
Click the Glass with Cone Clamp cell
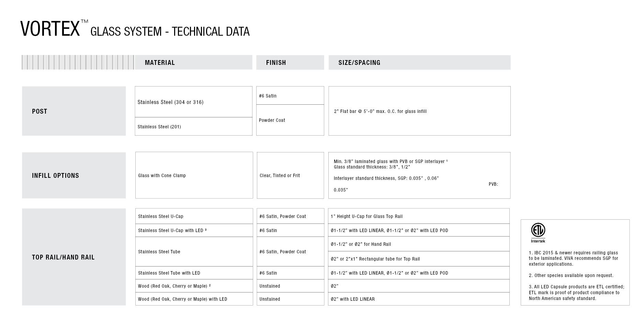coord(194,175)
